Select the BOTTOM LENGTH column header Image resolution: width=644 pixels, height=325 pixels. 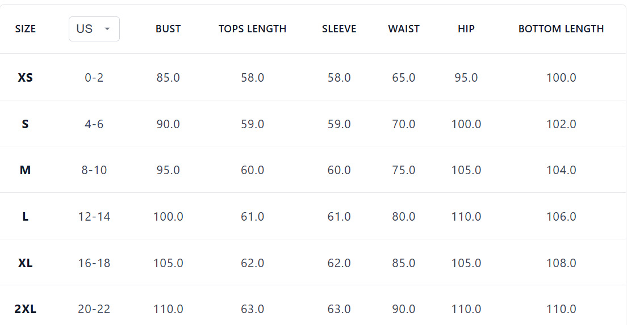561,29
